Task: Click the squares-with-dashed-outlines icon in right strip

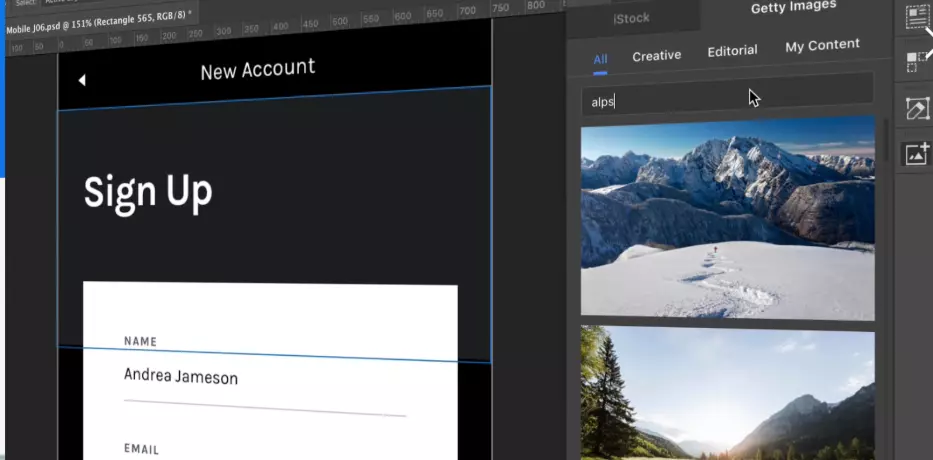Action: (916, 61)
